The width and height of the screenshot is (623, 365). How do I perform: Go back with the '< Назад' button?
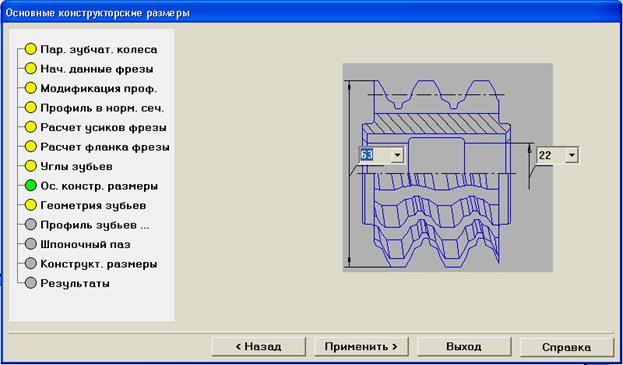pyautogui.click(x=259, y=347)
